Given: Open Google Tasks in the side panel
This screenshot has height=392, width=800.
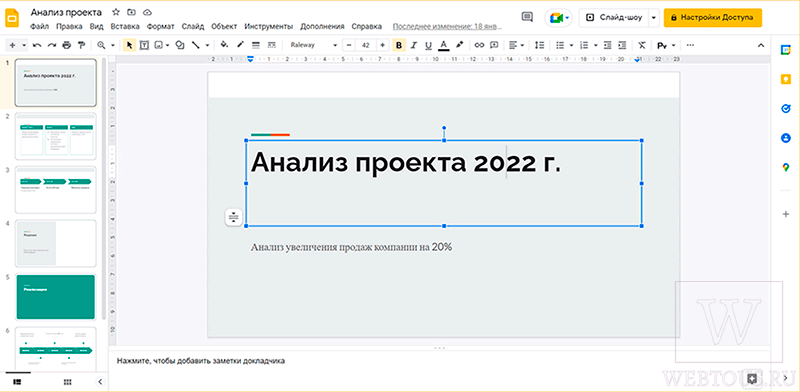Looking at the screenshot, I should coord(786,109).
